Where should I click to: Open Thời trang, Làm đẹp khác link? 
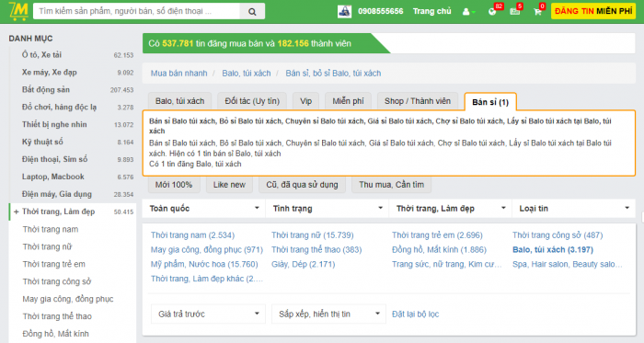pos(207,279)
